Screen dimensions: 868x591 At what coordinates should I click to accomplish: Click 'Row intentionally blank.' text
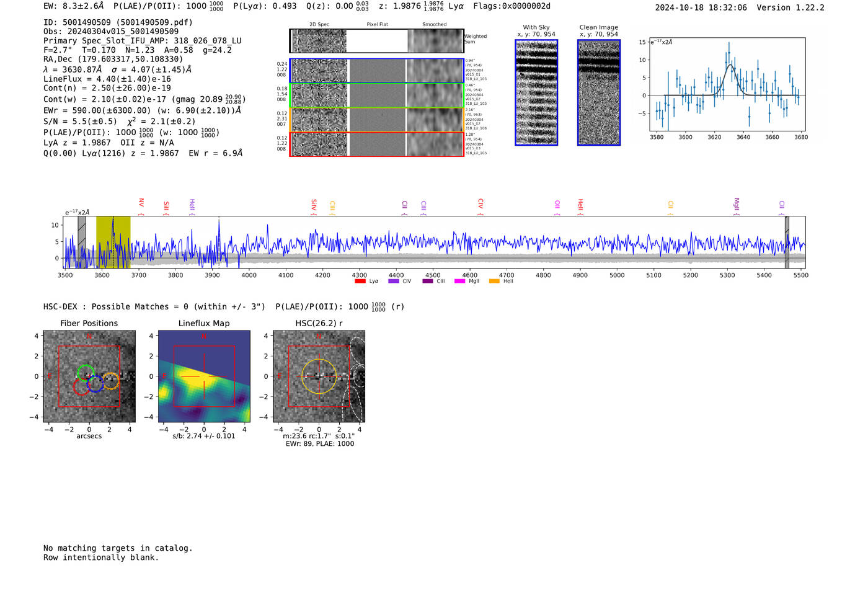point(101,558)
